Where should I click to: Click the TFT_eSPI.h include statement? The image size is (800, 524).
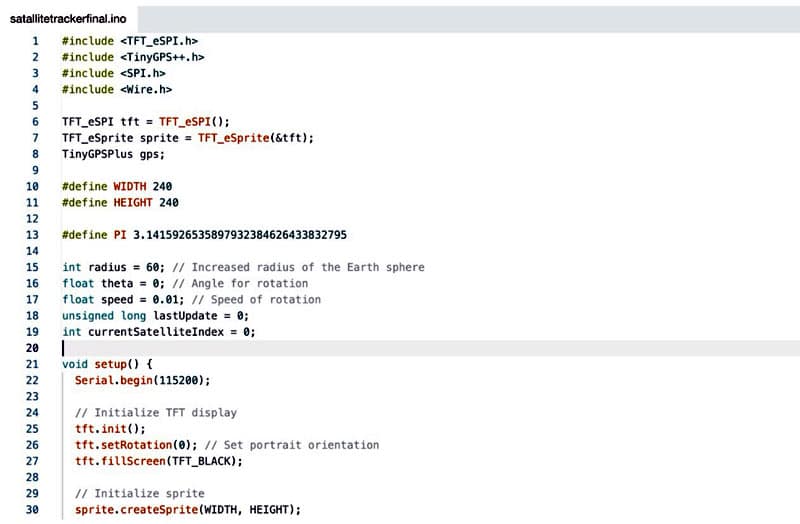[129, 41]
